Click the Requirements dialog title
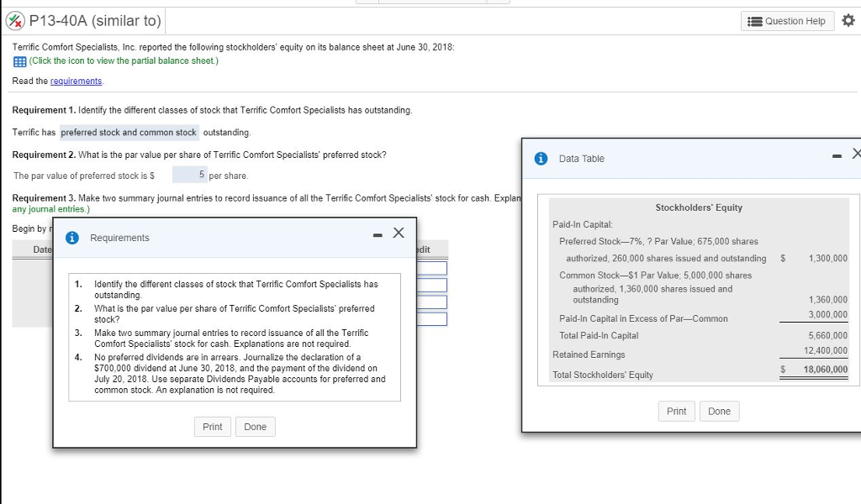Image resolution: width=861 pixels, height=504 pixels. (119, 238)
